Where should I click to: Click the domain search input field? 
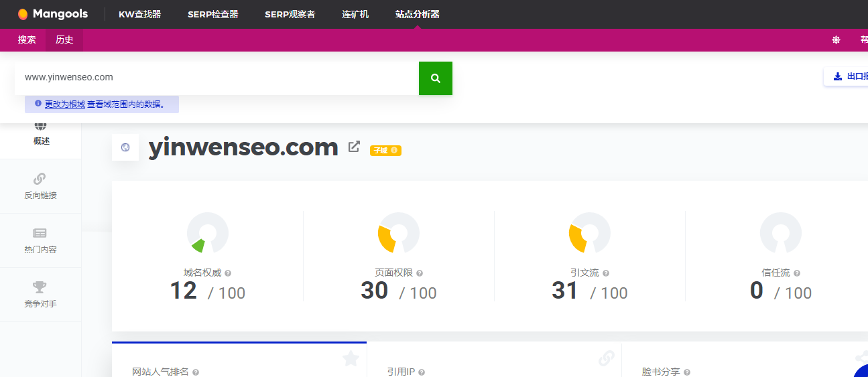[x=216, y=78]
